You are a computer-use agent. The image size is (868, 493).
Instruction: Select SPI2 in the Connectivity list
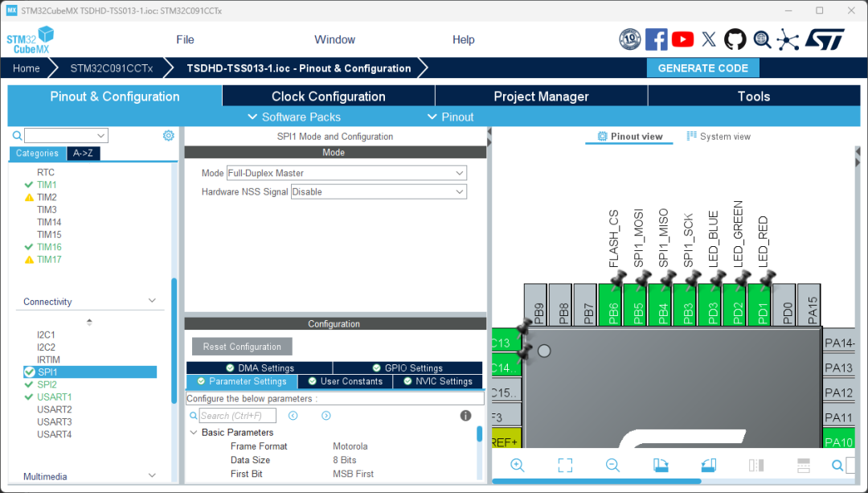click(47, 384)
